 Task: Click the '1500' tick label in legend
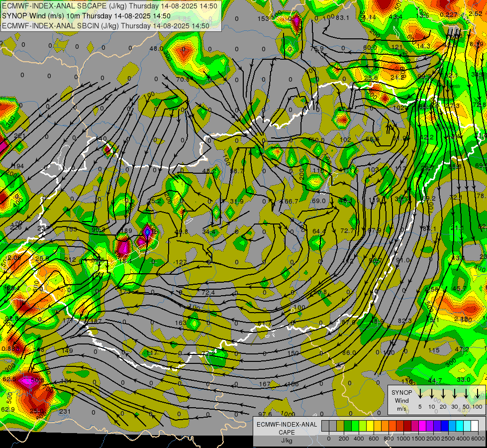point(418,439)
